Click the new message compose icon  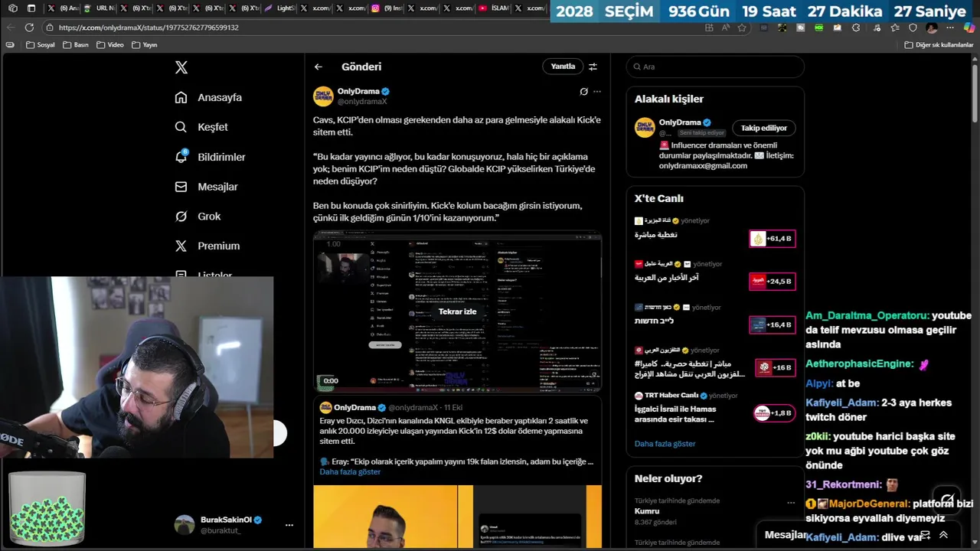[x=925, y=535]
